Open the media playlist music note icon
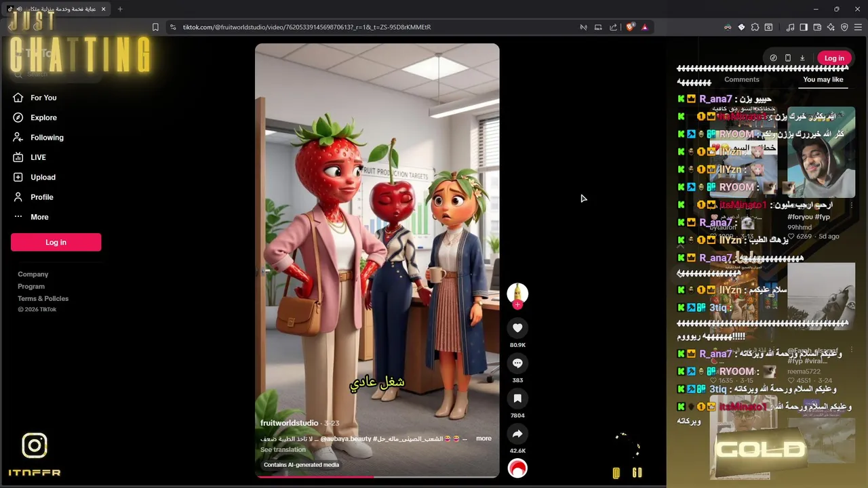Image resolution: width=868 pixels, height=488 pixels. [790, 27]
